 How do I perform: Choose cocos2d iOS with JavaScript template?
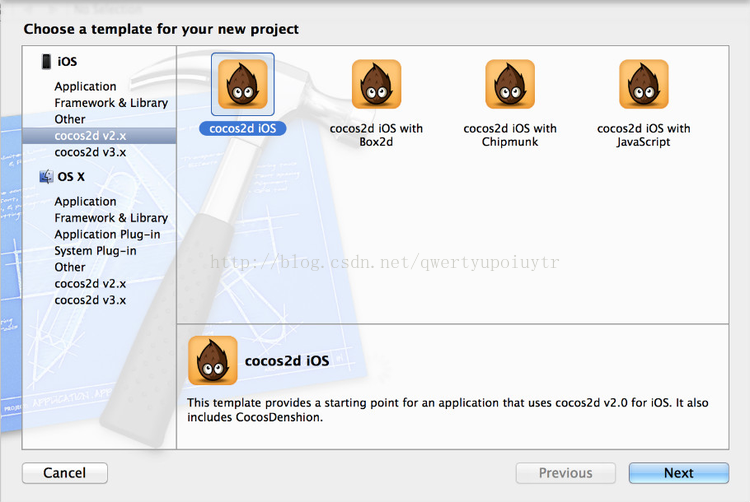click(643, 84)
